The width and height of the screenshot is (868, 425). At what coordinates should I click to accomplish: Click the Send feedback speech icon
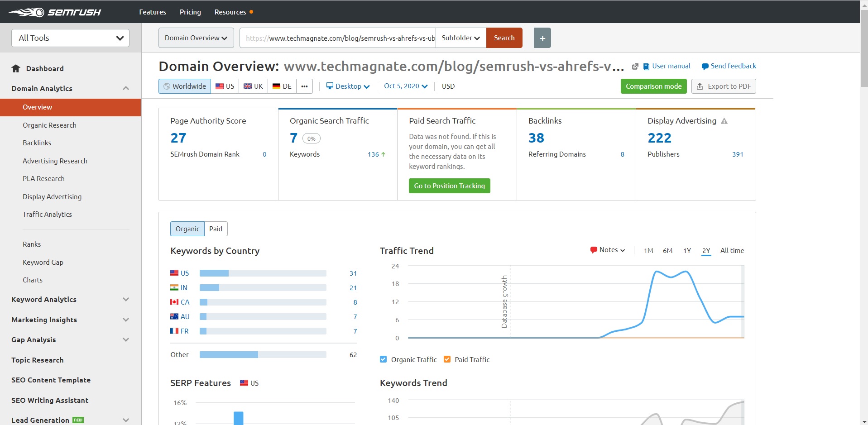[705, 67]
